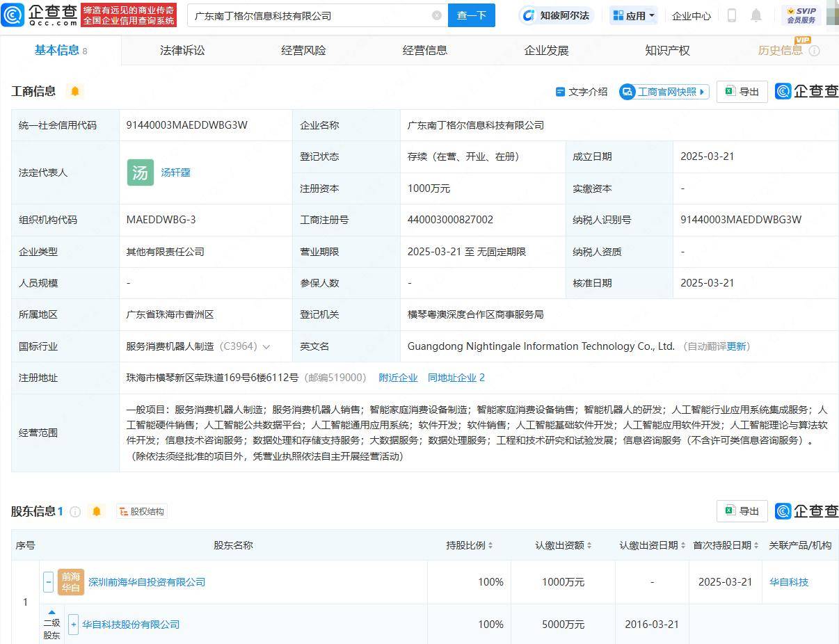Screen dimensions: 839x644
Task: Collapse the 深圳前海华自投资 shareholder row
Action: 48,582
